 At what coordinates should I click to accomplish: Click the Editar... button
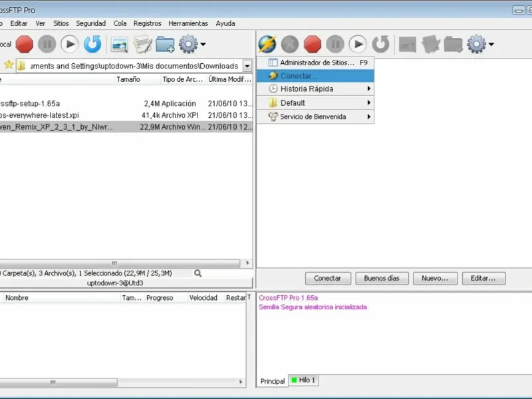click(483, 278)
